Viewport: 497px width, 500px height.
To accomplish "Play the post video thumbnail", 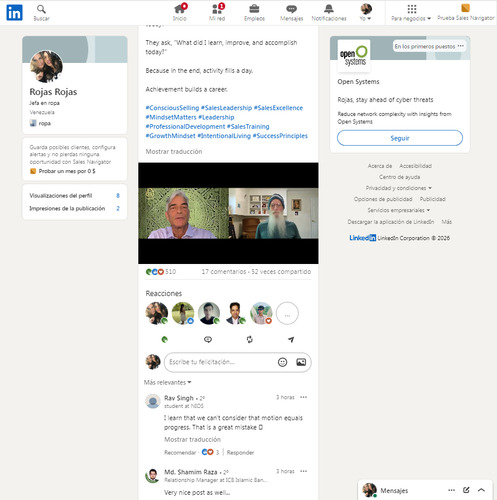I will 228,213.
